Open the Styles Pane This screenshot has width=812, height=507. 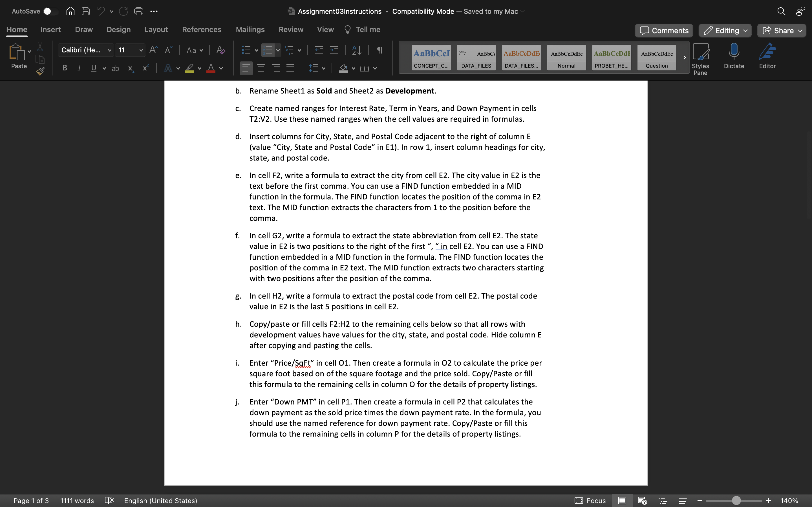click(x=700, y=59)
